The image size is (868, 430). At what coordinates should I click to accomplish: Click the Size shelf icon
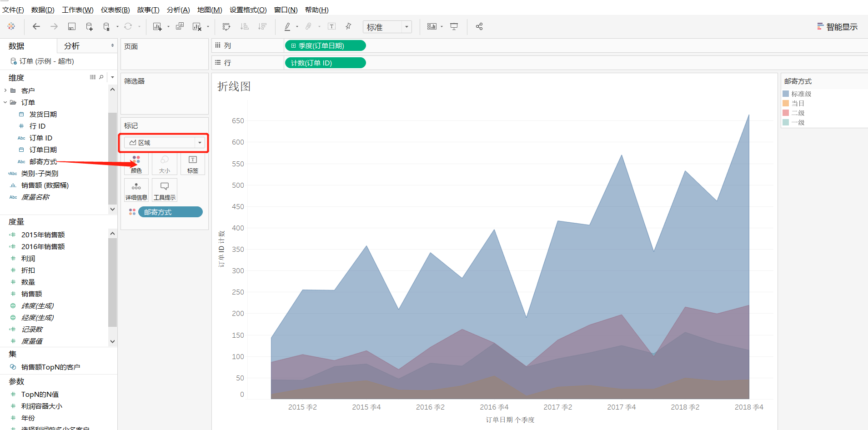(164, 164)
